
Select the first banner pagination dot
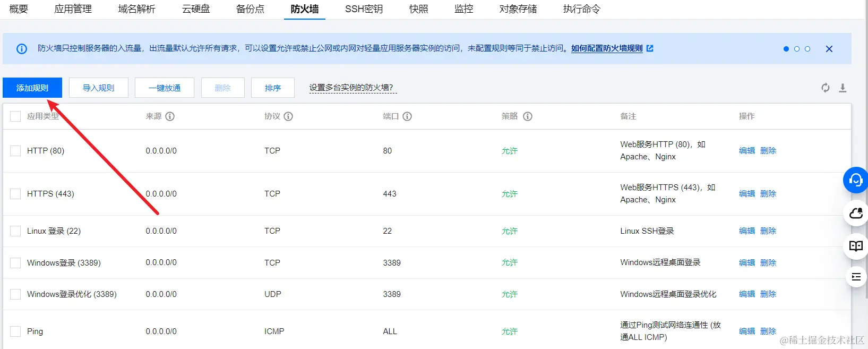[786, 49]
